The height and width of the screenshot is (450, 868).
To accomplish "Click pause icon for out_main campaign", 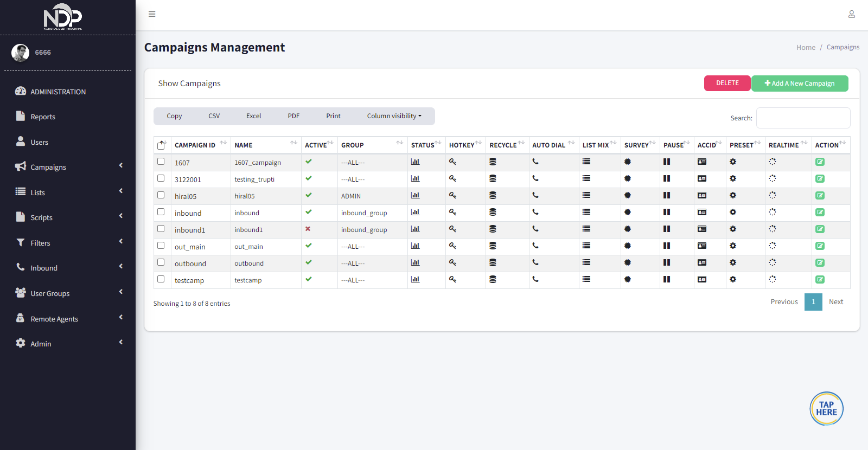I will click(667, 246).
